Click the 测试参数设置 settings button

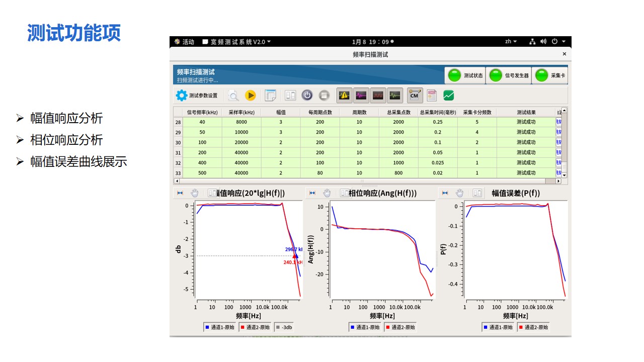point(197,96)
